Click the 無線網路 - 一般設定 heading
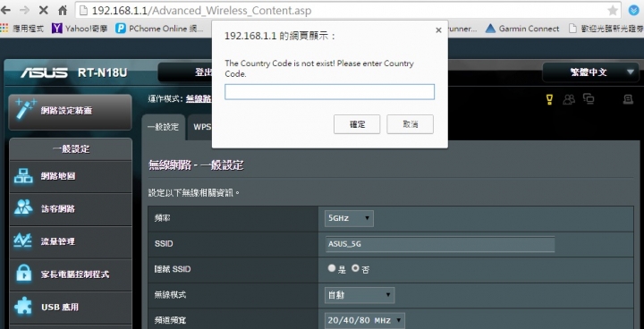Image resolution: width=644 pixels, height=329 pixels. pos(196,165)
